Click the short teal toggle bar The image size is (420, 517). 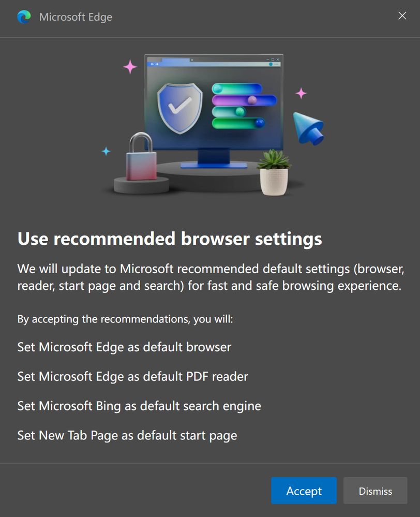(229, 111)
